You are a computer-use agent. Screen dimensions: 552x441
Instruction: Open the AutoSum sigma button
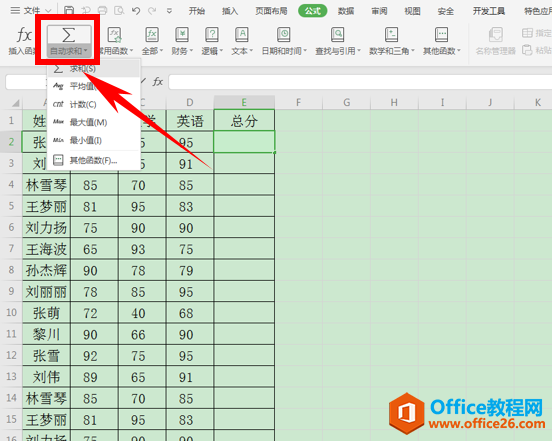click(68, 35)
